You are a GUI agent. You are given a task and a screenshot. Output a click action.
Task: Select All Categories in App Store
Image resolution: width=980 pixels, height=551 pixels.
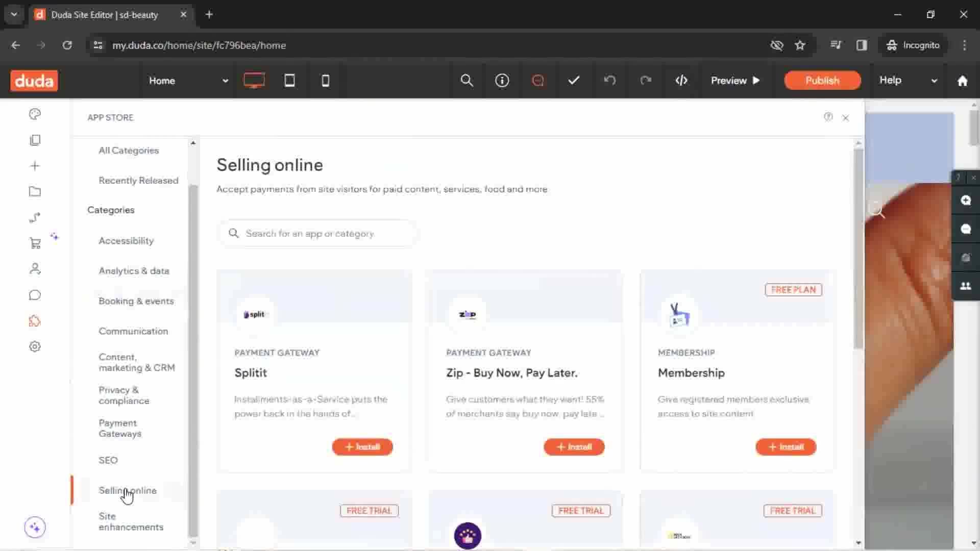tap(129, 151)
